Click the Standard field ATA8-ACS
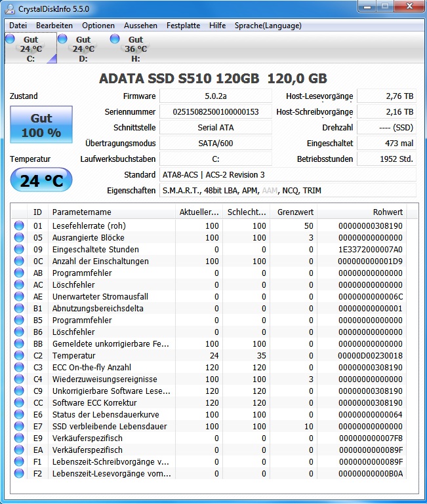This screenshot has height=504, width=427. 288,174
